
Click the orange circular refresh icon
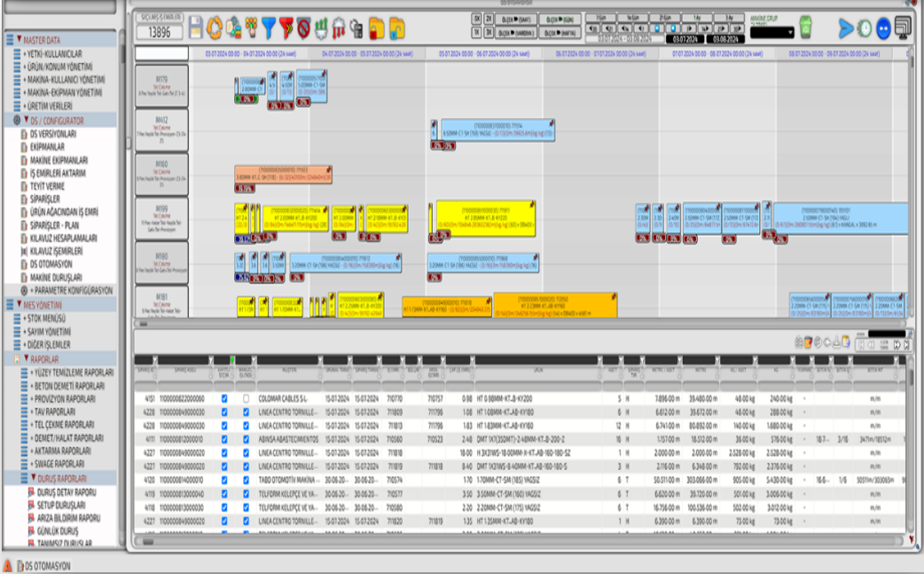pos(215,28)
